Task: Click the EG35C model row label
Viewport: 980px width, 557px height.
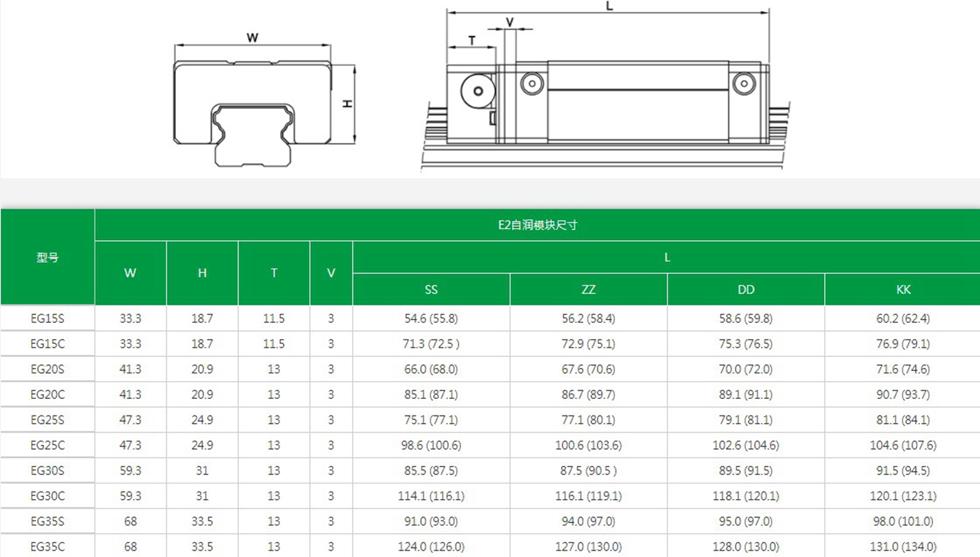Action: coord(48,547)
